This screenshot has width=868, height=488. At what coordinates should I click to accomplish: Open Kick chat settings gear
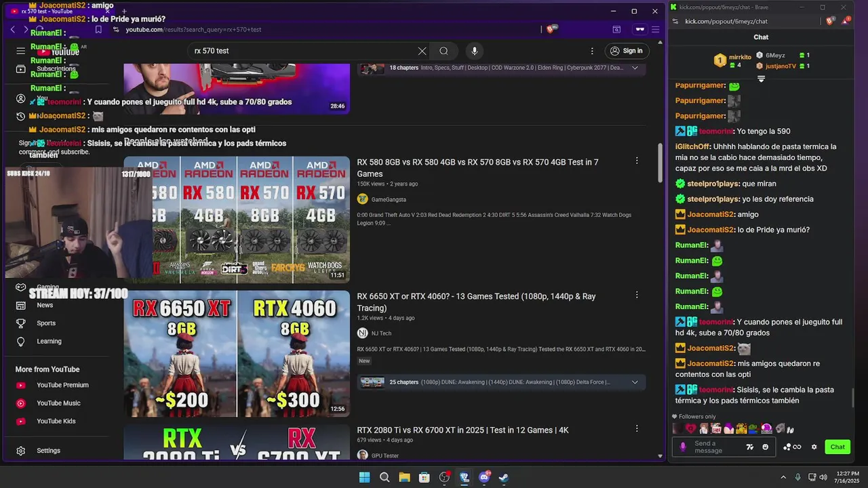pyautogui.click(x=814, y=447)
